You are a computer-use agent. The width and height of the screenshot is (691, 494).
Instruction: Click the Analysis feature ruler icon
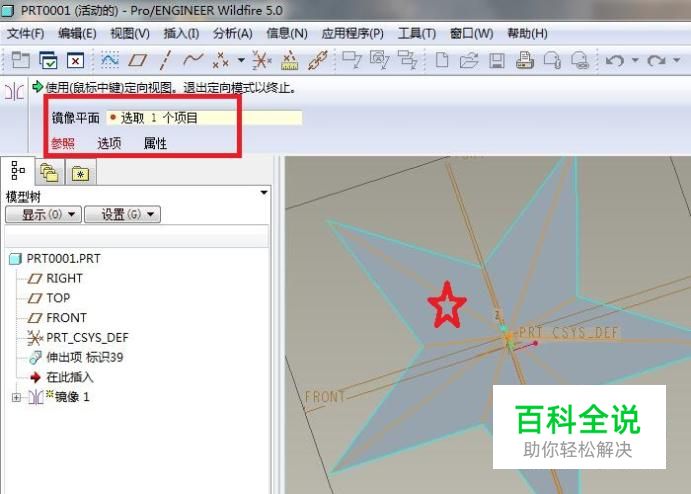pos(290,60)
